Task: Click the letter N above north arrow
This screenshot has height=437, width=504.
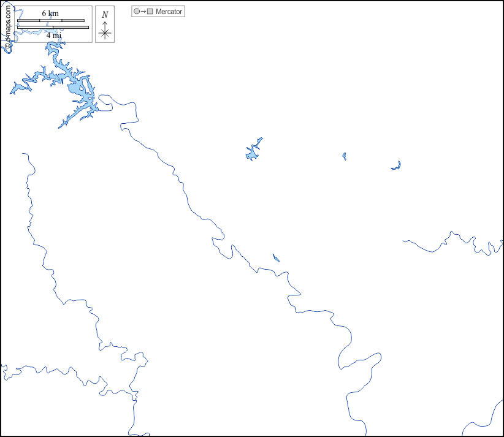Action: pos(105,15)
